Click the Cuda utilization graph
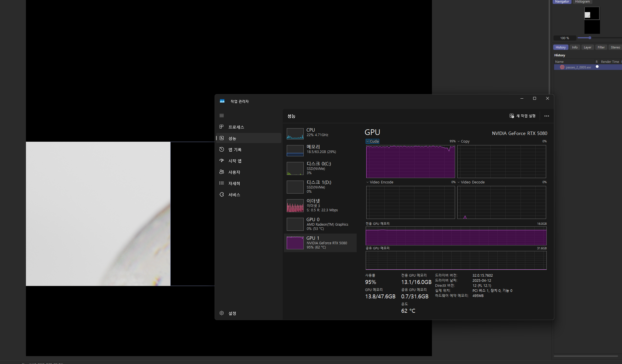The height and width of the screenshot is (364, 622). point(411,161)
